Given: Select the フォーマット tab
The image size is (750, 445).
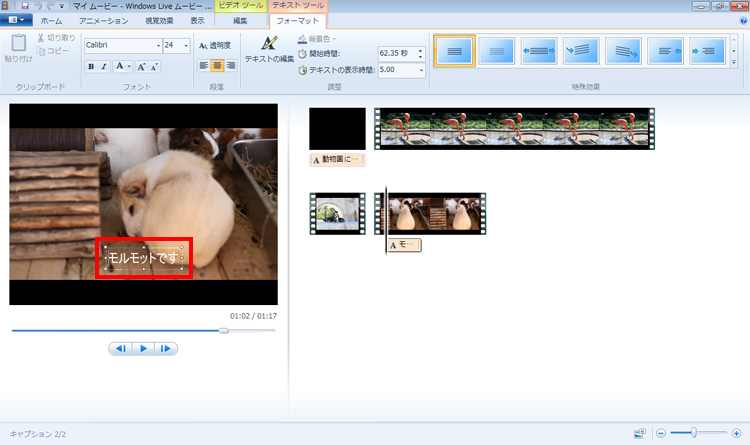Looking at the screenshot, I should pyautogui.click(x=298, y=21).
